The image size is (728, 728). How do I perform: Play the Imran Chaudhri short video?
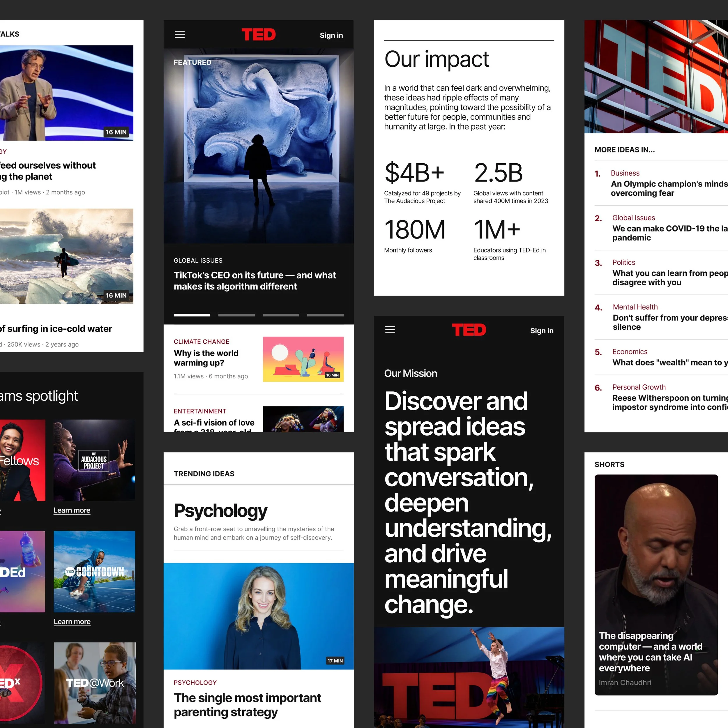(x=656, y=584)
